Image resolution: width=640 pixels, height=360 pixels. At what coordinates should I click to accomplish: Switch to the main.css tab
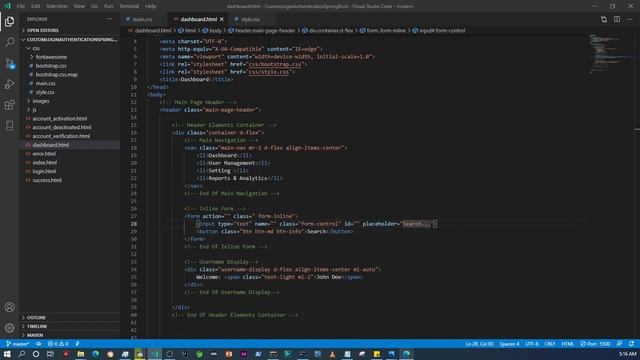[142, 19]
